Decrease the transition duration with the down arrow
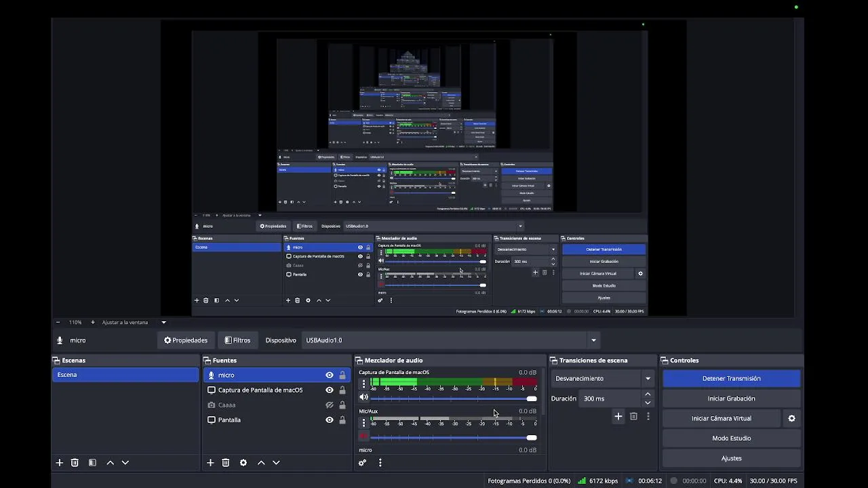This screenshot has width=868, height=488. [x=648, y=403]
